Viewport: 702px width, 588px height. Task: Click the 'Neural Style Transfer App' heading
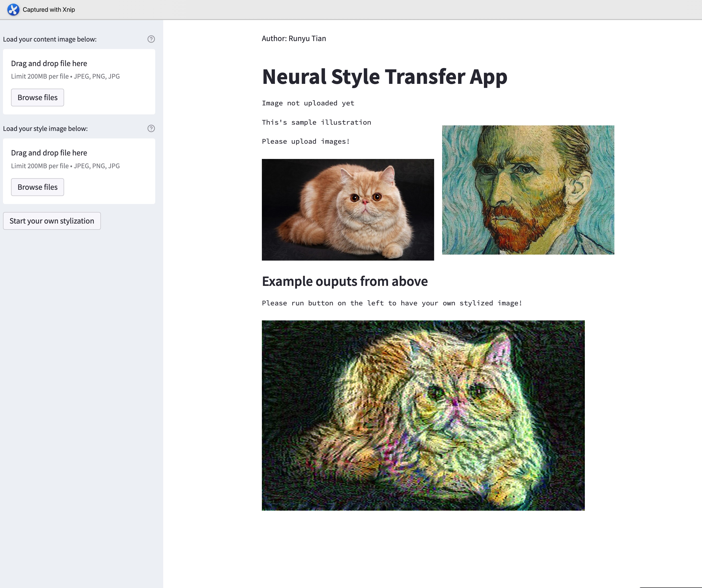click(385, 77)
